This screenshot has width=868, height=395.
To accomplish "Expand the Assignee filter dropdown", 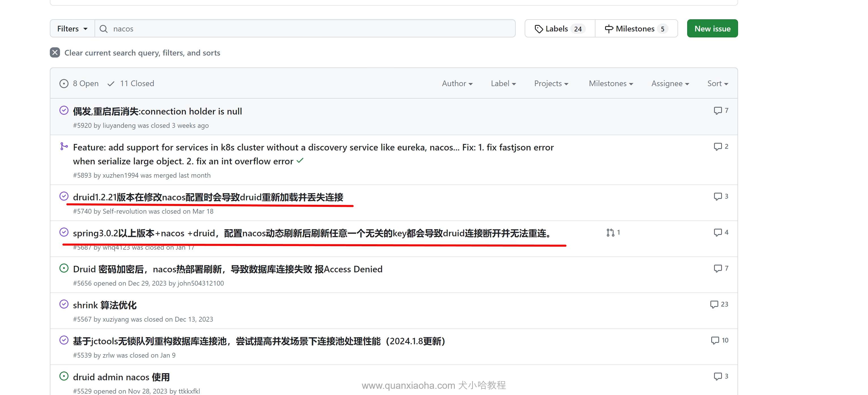I will point(670,83).
